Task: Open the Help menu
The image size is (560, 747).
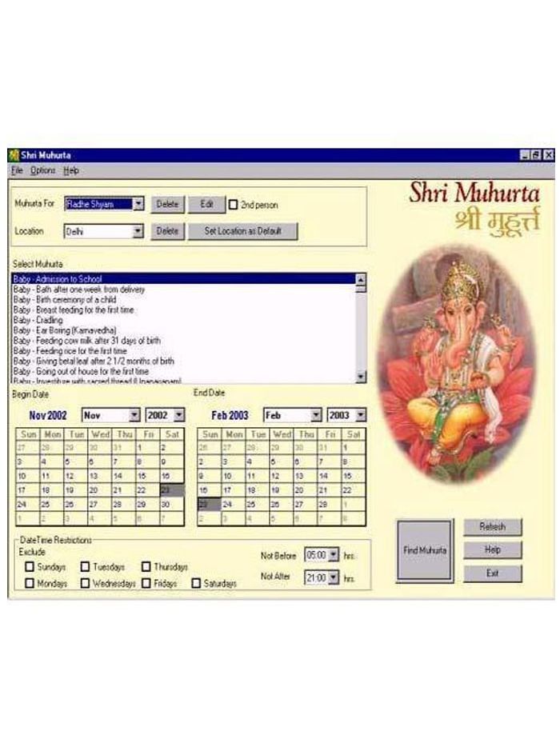Action: point(71,170)
